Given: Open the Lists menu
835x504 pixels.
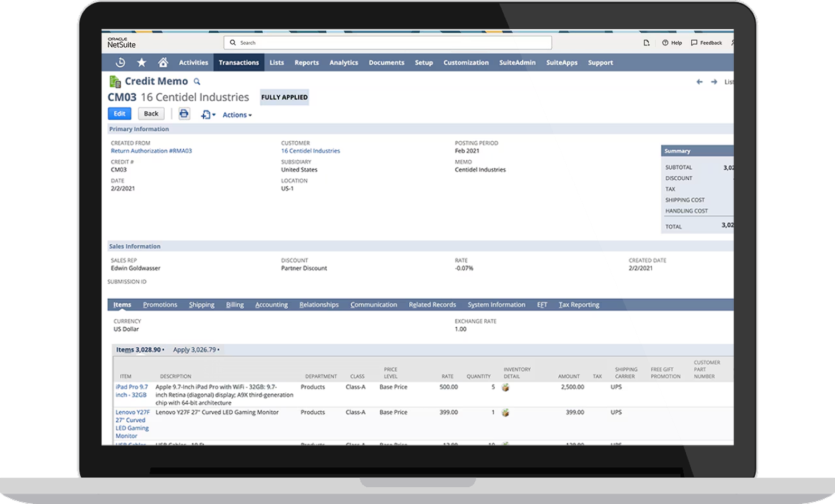Looking at the screenshot, I should coord(277,63).
